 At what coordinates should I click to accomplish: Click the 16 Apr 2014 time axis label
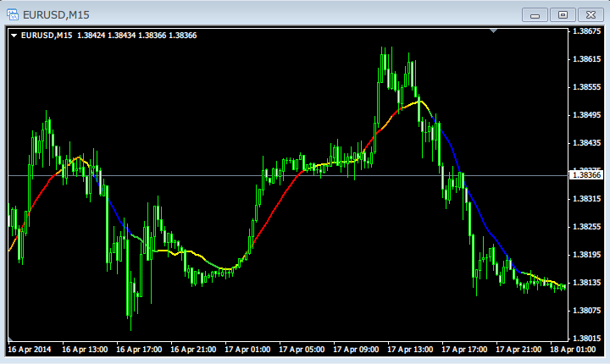click(x=29, y=349)
